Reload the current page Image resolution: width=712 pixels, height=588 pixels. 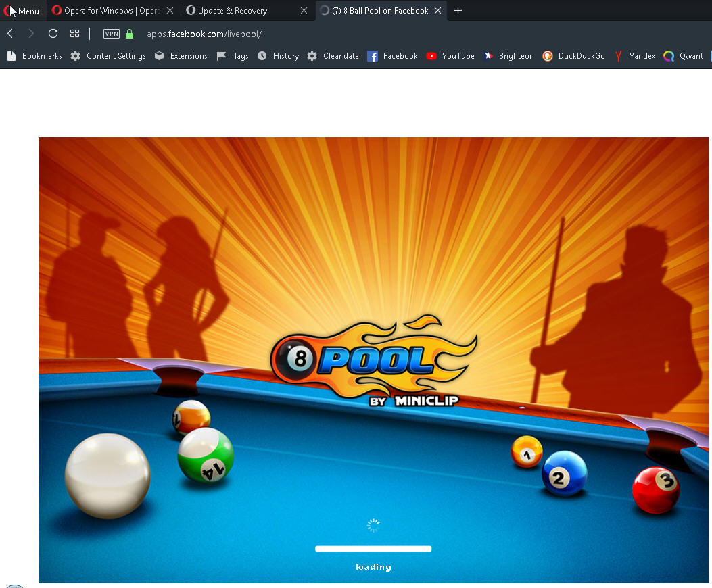[53, 34]
